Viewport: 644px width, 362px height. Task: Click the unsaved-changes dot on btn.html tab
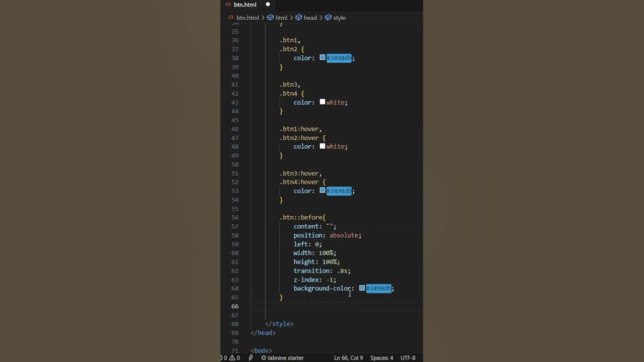coord(268,5)
